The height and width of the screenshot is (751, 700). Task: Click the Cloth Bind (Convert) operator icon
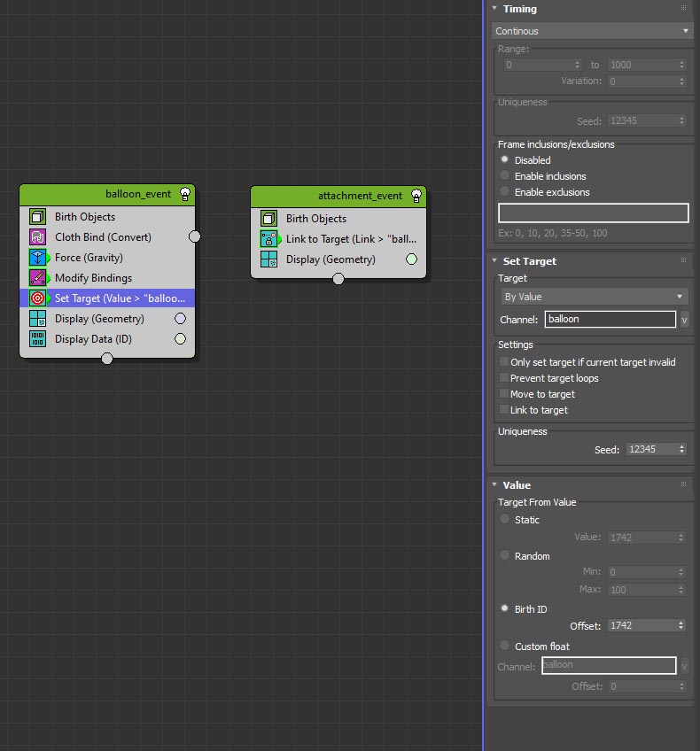click(37, 237)
